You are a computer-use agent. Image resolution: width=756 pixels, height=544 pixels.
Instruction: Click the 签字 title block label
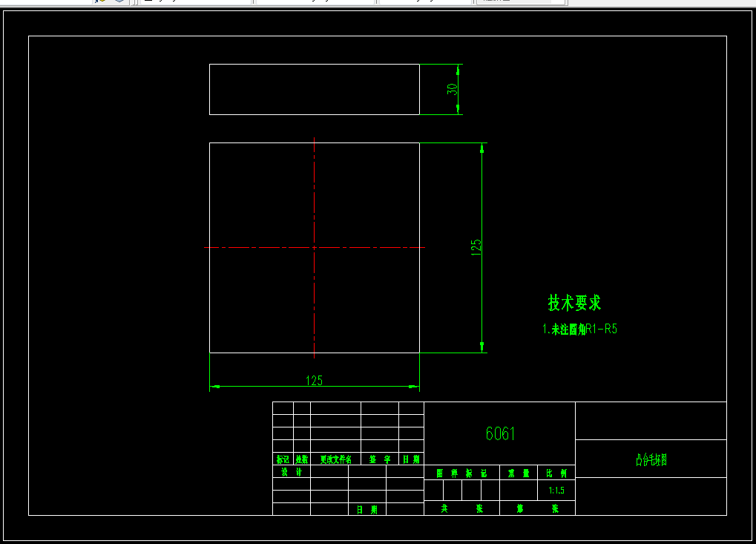pyautogui.click(x=380, y=459)
